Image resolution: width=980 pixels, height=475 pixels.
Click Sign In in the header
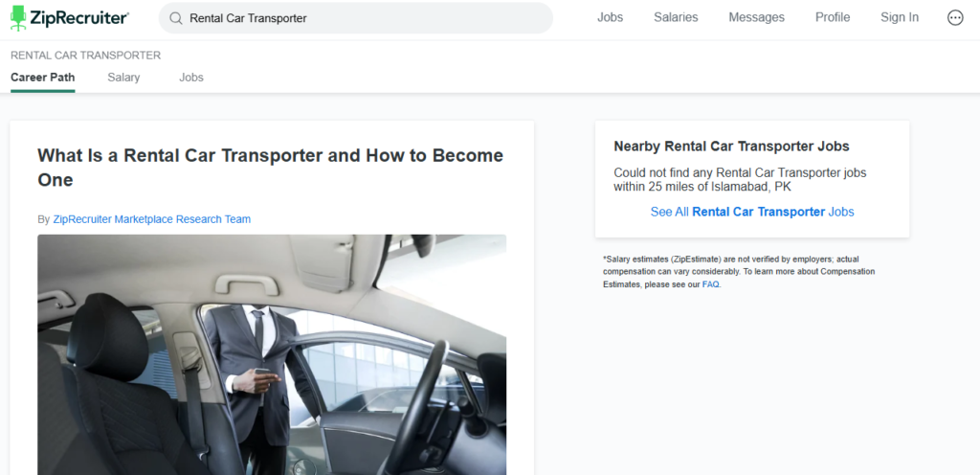[900, 17]
